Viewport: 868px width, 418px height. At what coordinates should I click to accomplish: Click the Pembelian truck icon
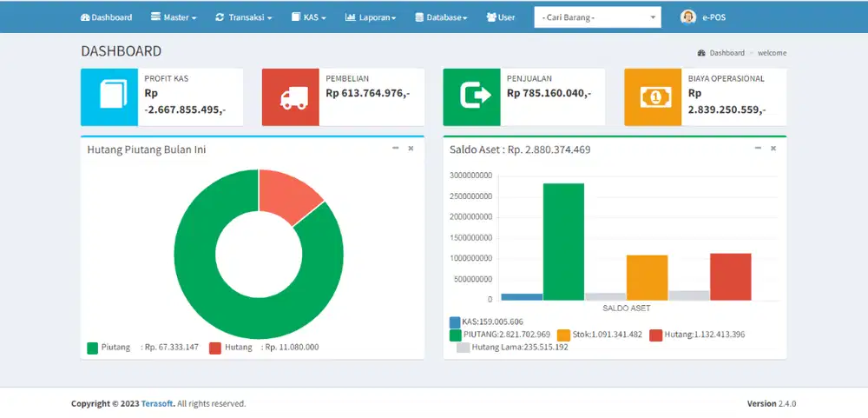(x=291, y=97)
